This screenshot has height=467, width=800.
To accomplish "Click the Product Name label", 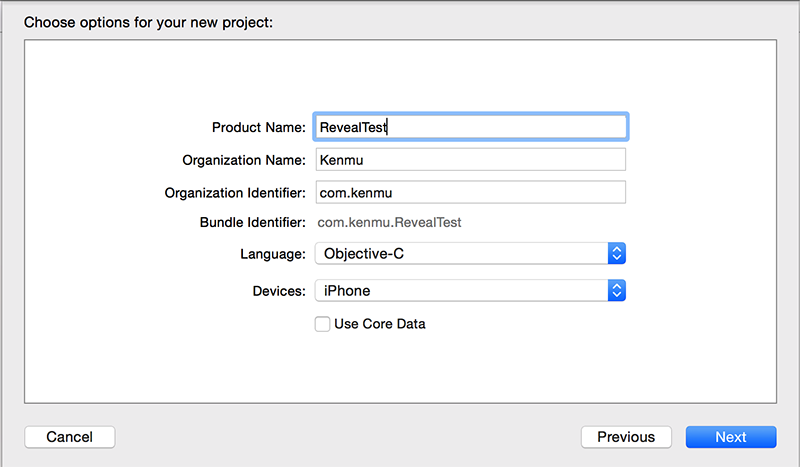I will [259, 128].
